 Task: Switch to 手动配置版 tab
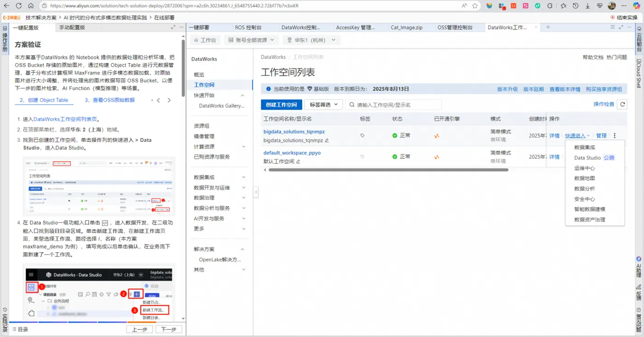pos(72,28)
